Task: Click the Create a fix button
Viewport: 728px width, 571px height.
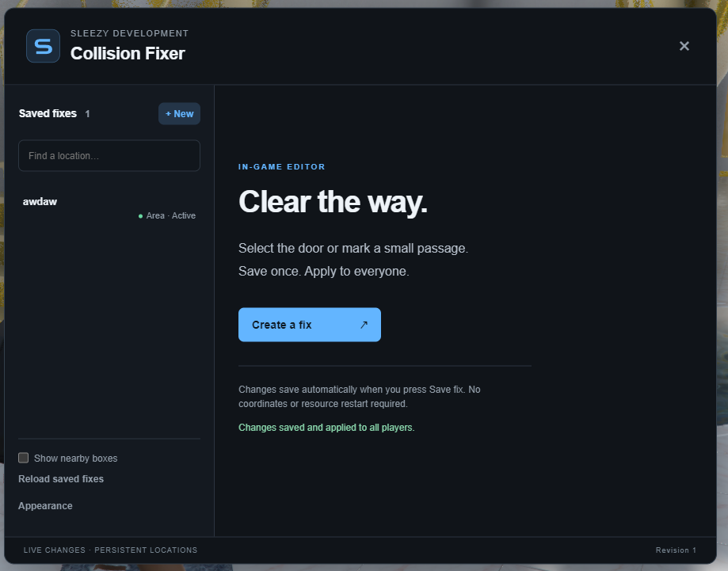Action: pyautogui.click(x=310, y=325)
